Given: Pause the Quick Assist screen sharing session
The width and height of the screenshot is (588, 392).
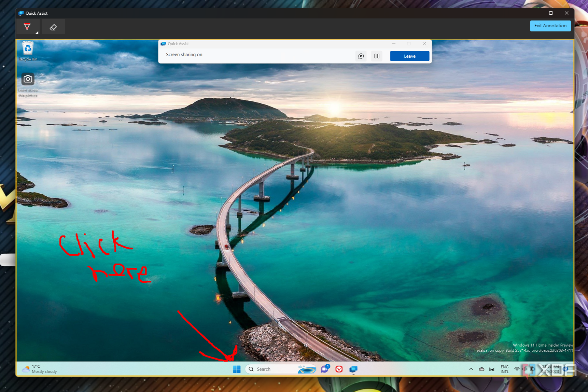Looking at the screenshot, I should pyautogui.click(x=377, y=56).
